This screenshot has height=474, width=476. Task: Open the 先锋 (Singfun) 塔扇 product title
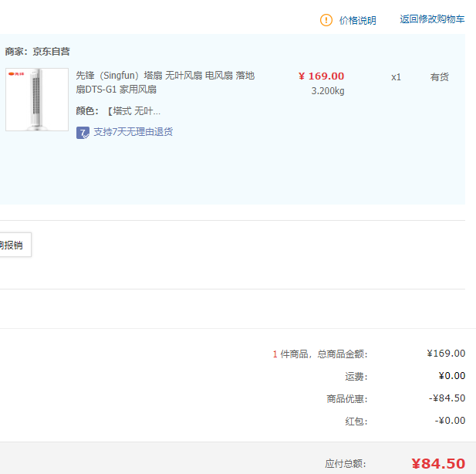[165, 83]
